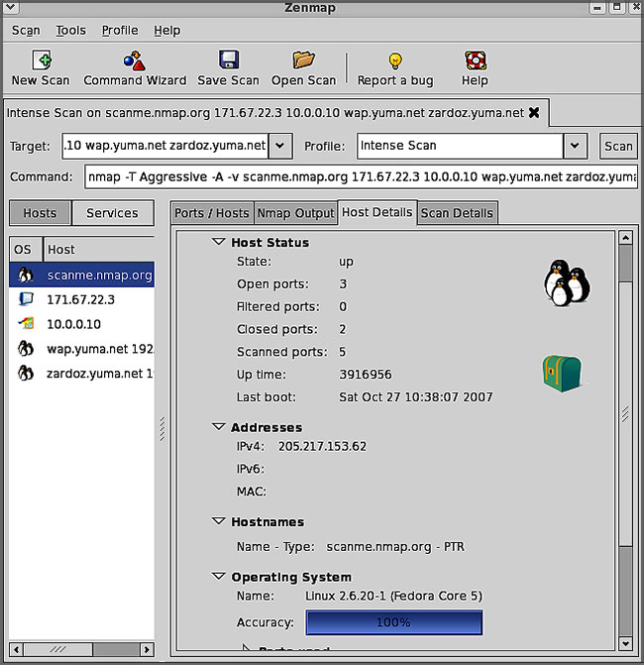Open the Tools menu
Image resolution: width=644 pixels, height=665 pixels.
pos(70,31)
